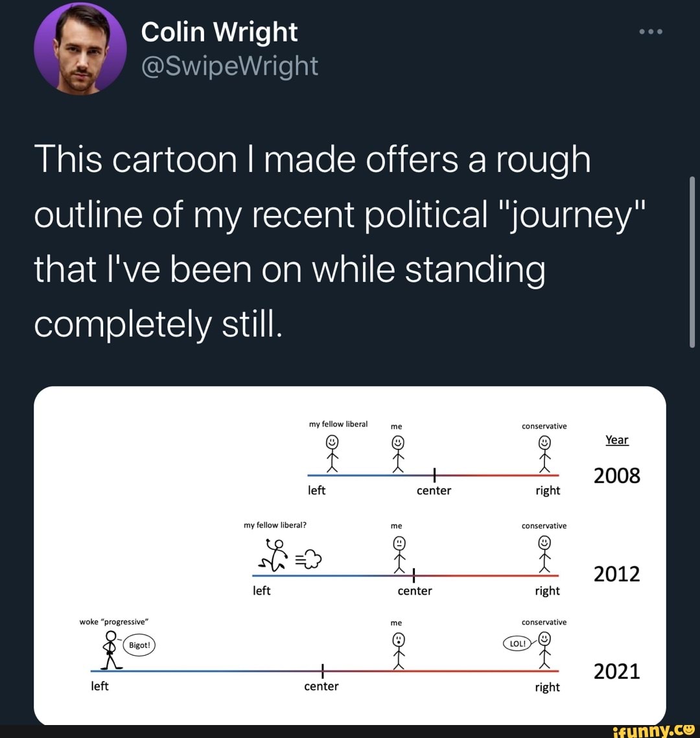Open the @SwipeWright handle link
Image resolution: width=700 pixels, height=738 pixels.
click(229, 66)
